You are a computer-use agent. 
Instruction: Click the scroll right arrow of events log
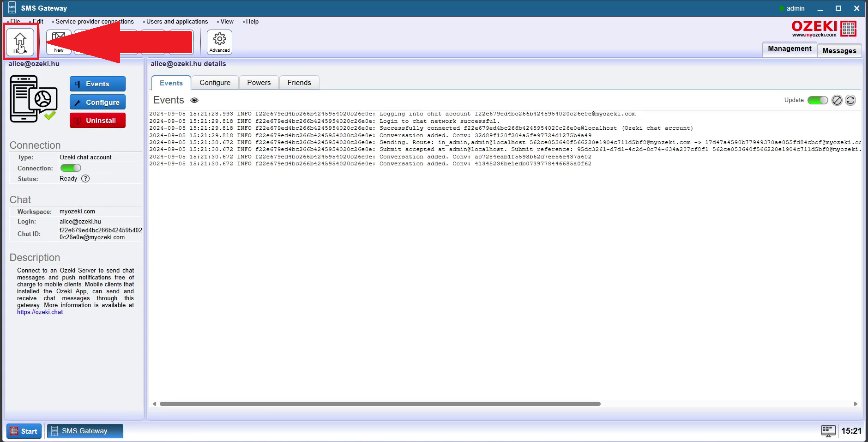click(x=856, y=404)
